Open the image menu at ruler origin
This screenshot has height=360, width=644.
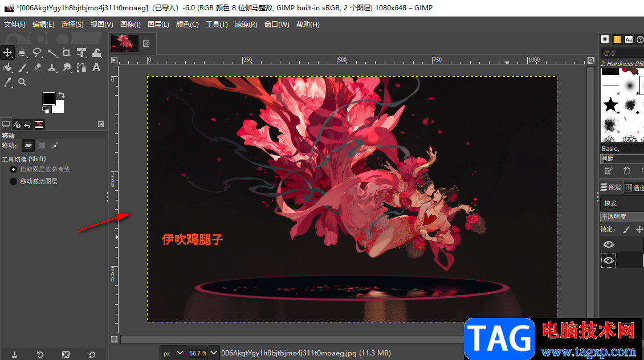[114, 60]
